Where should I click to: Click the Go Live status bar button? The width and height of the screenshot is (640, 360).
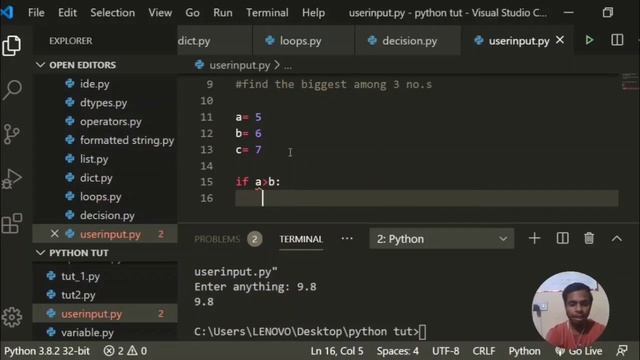coord(578,351)
